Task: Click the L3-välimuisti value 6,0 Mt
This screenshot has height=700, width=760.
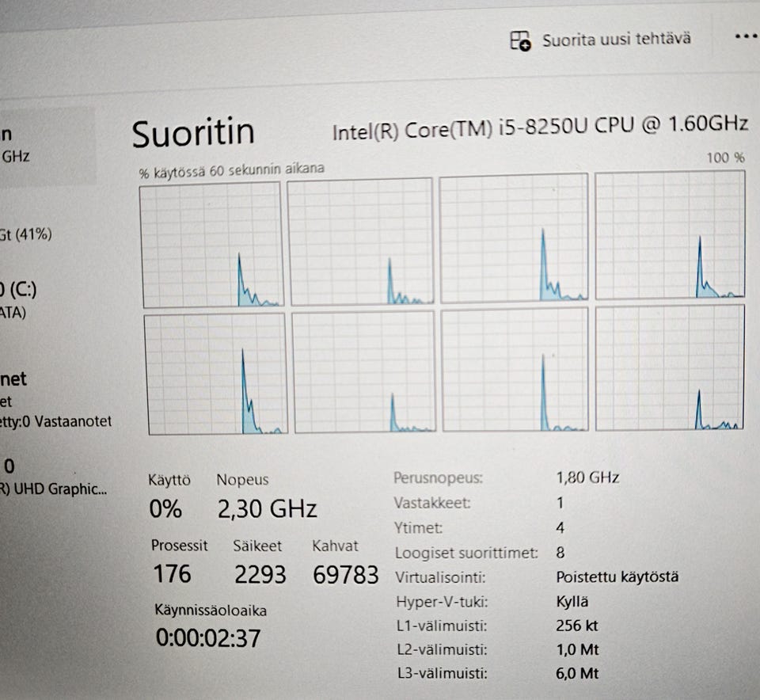Action: click(x=577, y=673)
